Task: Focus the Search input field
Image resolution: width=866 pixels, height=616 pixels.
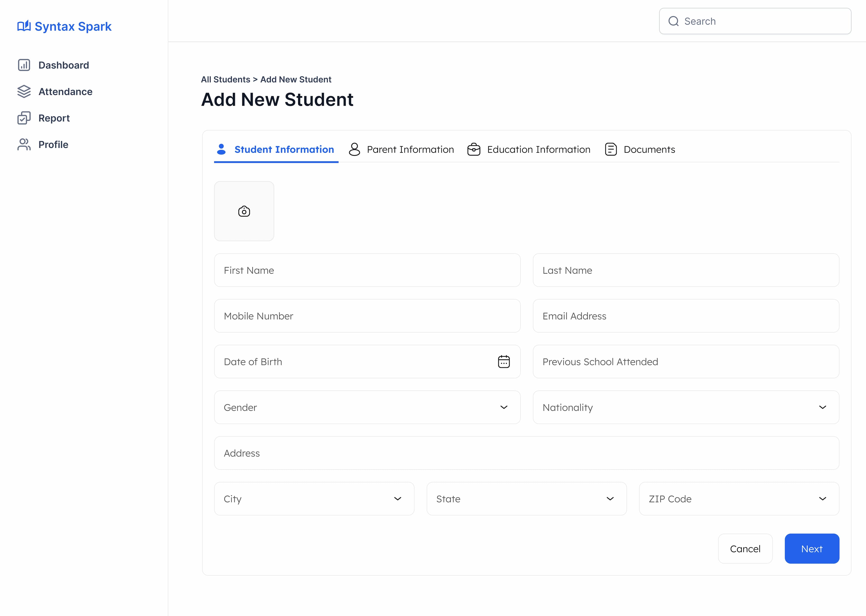Action: (755, 21)
